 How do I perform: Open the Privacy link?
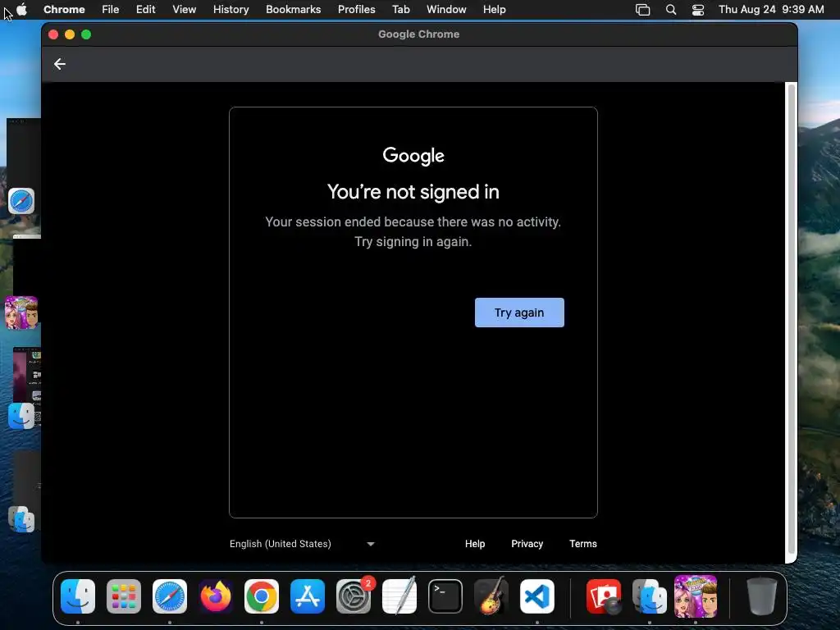[527, 544]
